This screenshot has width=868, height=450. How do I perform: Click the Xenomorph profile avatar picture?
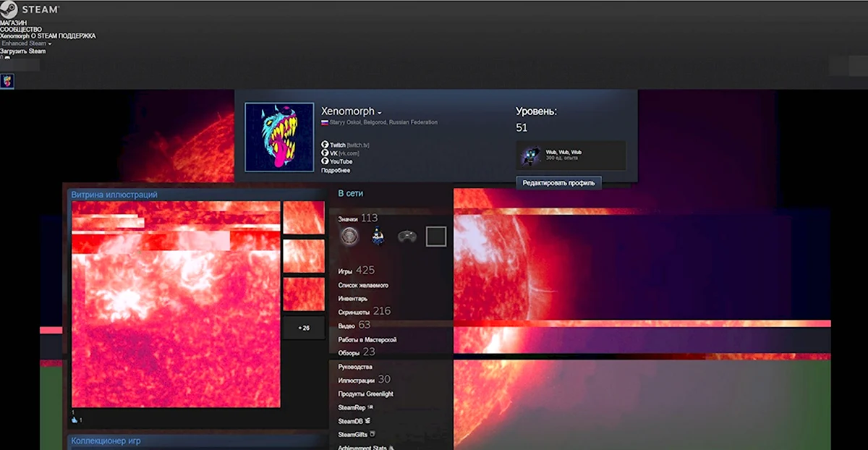[x=279, y=137]
